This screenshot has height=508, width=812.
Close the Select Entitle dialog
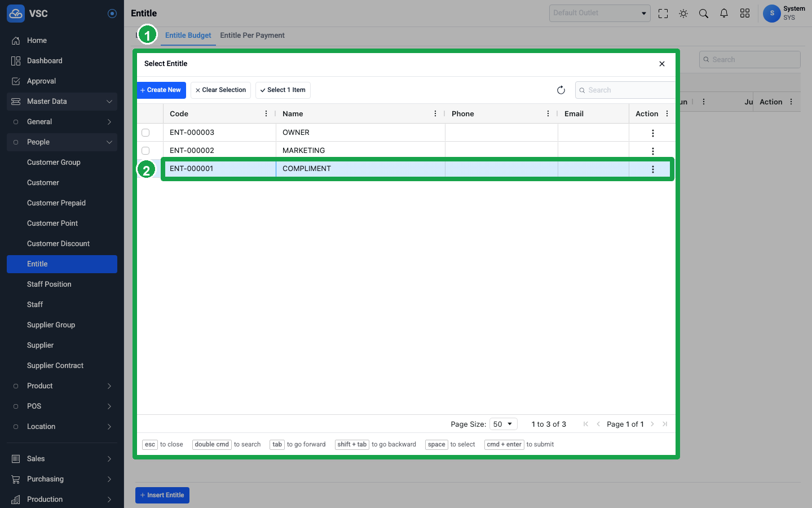[x=662, y=64]
